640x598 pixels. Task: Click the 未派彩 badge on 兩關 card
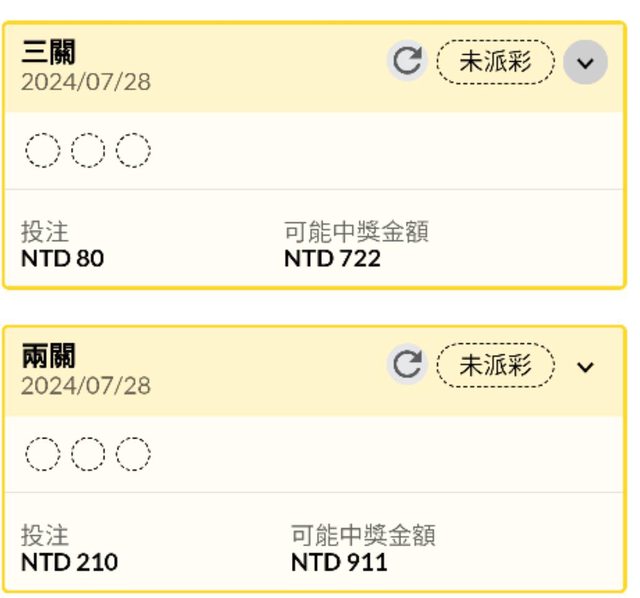(x=495, y=365)
